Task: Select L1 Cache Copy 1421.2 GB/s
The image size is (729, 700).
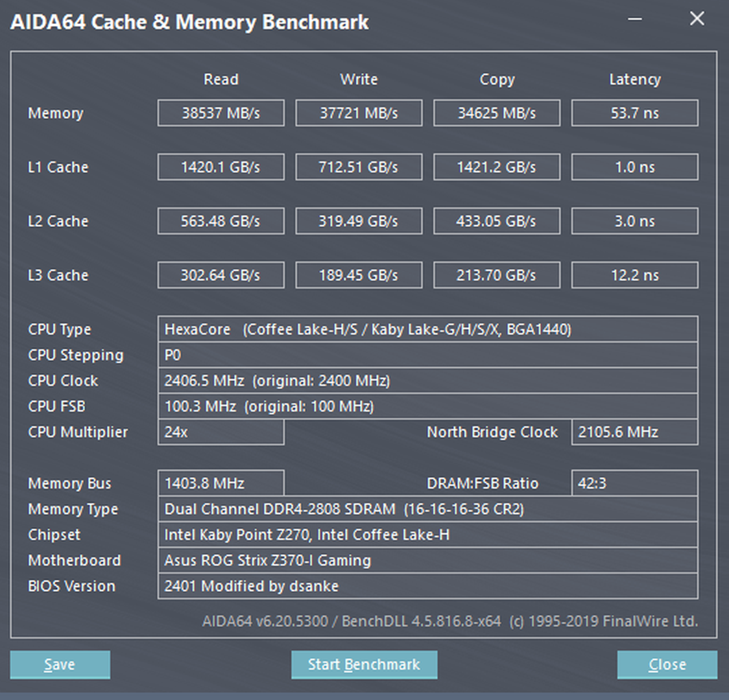Action: pyautogui.click(x=497, y=167)
